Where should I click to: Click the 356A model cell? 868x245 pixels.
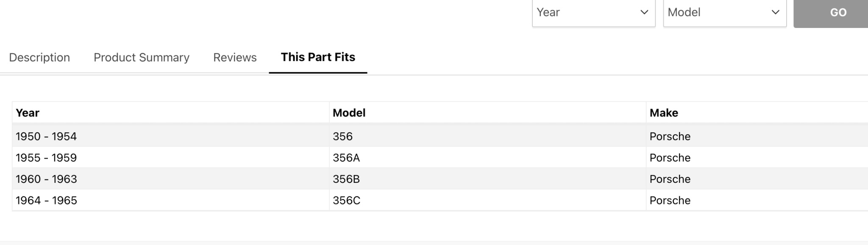tap(346, 158)
